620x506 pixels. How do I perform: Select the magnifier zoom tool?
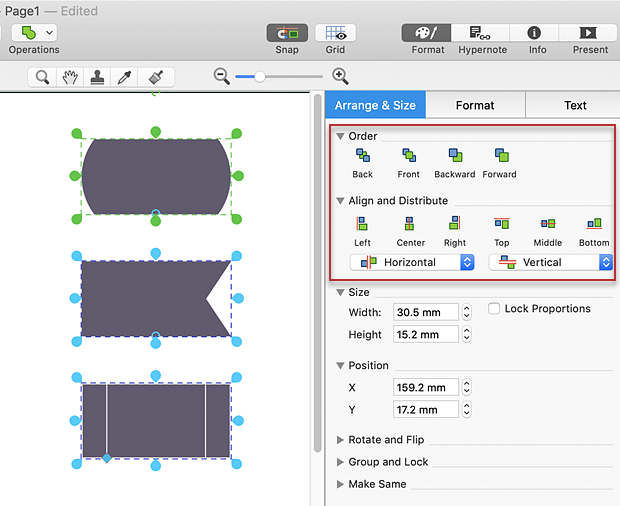(x=42, y=77)
